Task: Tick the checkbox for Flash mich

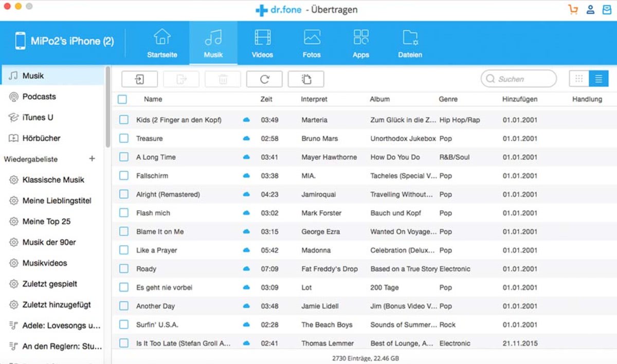Action: tap(123, 213)
